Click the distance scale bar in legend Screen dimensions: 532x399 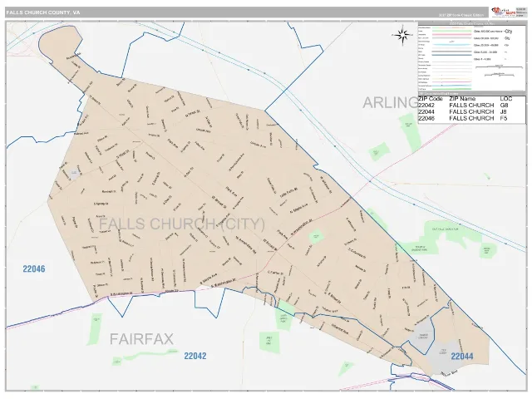tap(499, 67)
